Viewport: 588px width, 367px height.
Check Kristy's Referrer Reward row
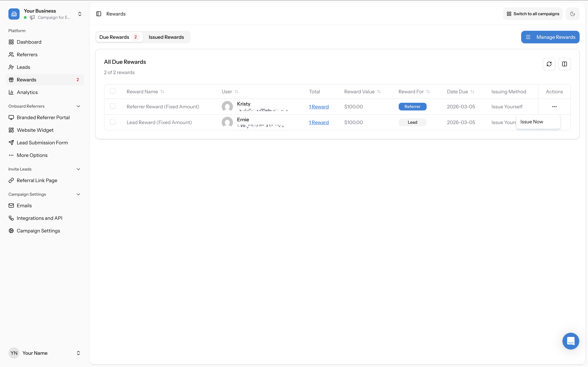113,106
